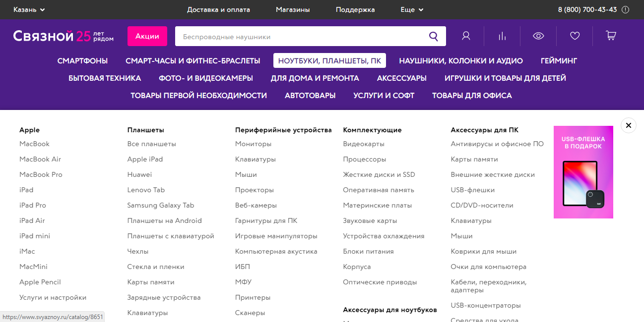
Task: Open the shopping cart icon
Action: [x=611, y=35]
